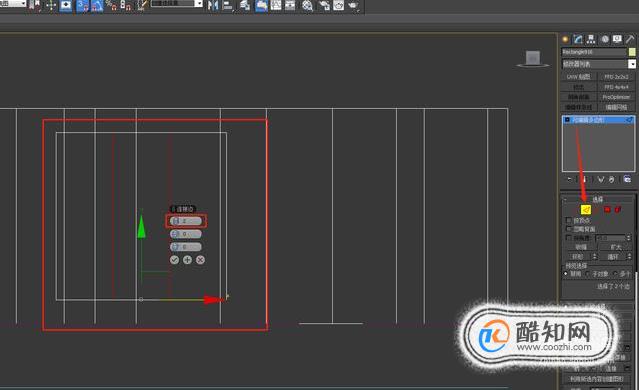
Task: Expand the Editable Poly stack entry
Action: tap(567, 120)
